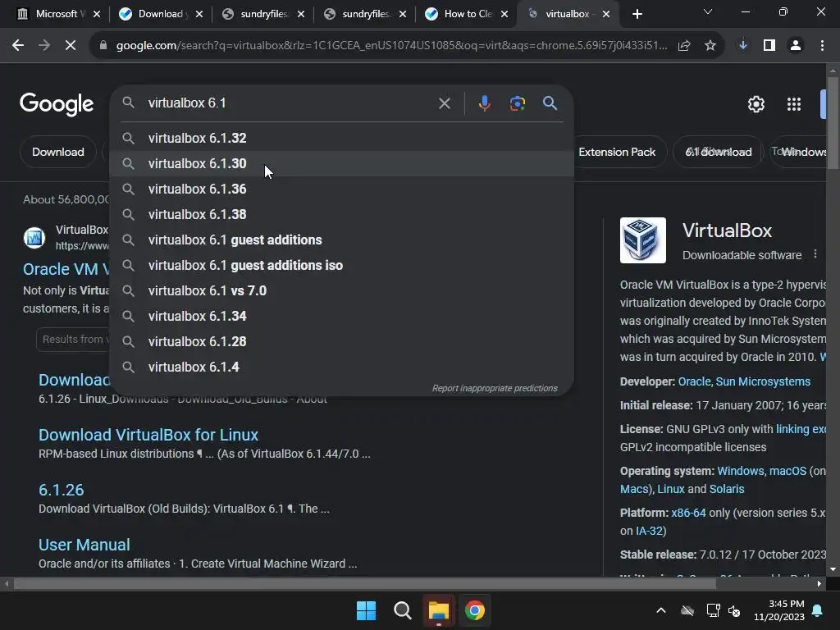Open more options beside Downloadable software

click(x=815, y=254)
